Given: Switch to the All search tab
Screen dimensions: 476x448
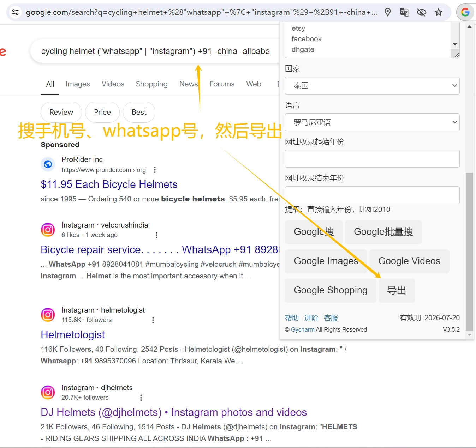Looking at the screenshot, I should [x=50, y=84].
